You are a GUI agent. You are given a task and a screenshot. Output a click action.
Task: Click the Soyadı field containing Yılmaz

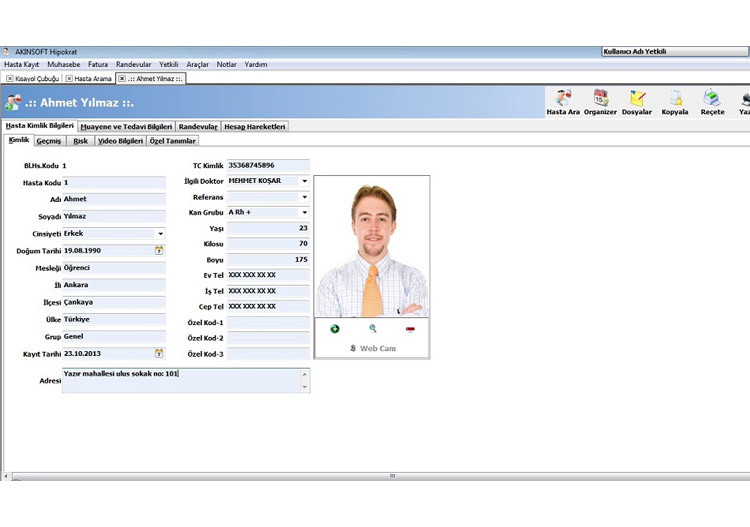click(x=114, y=216)
